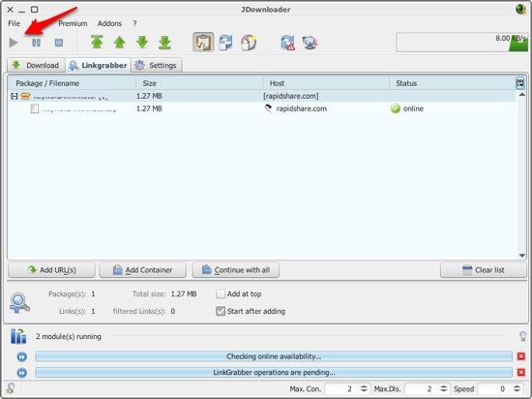Click the JDownloader logo in title bar
This screenshot has width=532, height=399.
(520, 9)
